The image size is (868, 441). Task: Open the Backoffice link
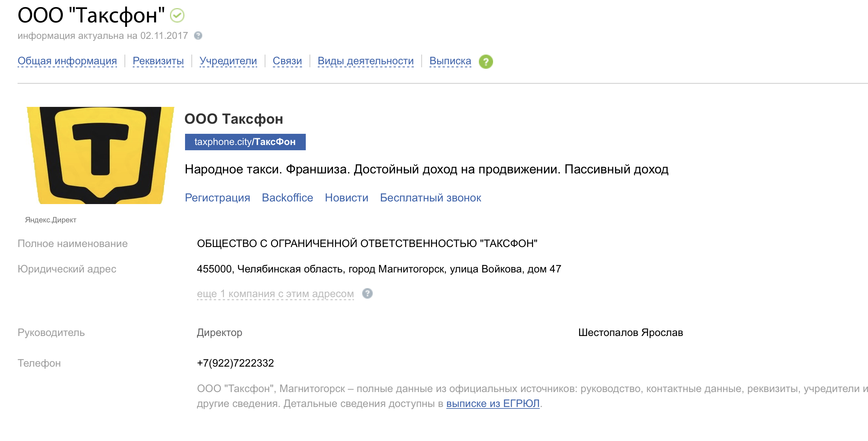coord(287,198)
